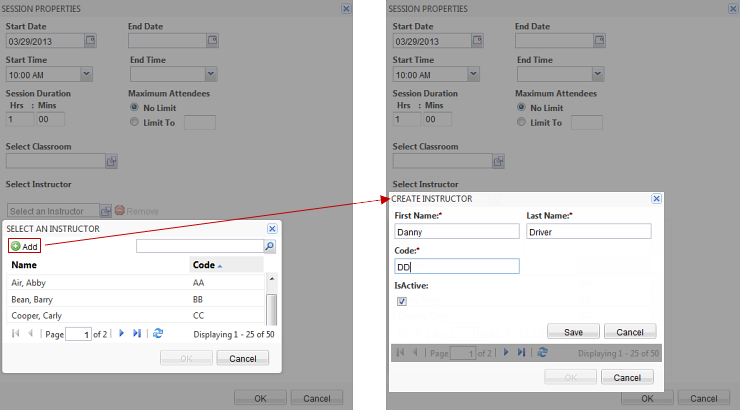Toggle the IsActive checkbox
This screenshot has width=740, height=410.
click(x=402, y=301)
